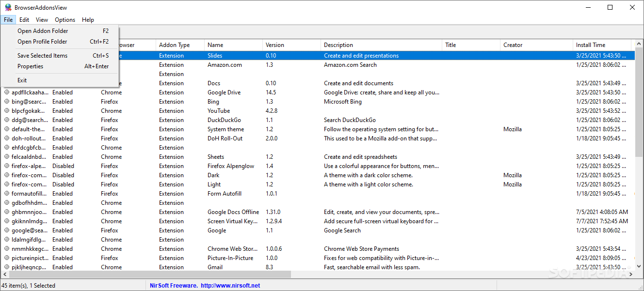Screen dimensions: 644x291
Task: Click the System theme name cell
Action: click(x=225, y=129)
